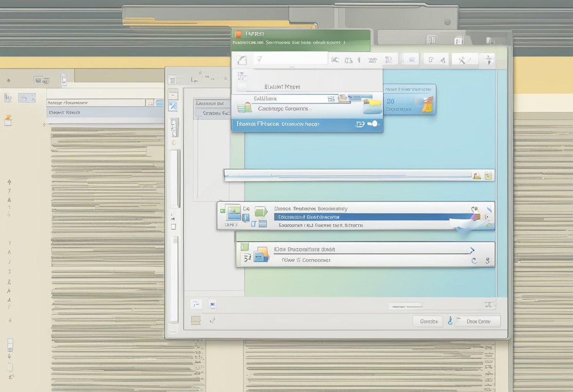Click the Gorndcs button at dialog bottom
Viewport: 573px width, 392px height.
click(428, 321)
